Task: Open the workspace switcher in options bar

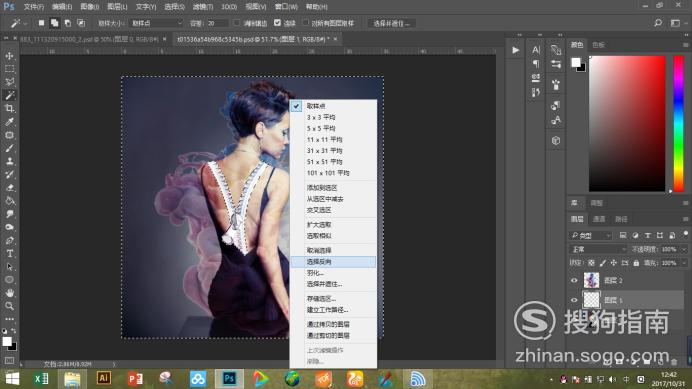Action: pyautogui.click(x=675, y=23)
